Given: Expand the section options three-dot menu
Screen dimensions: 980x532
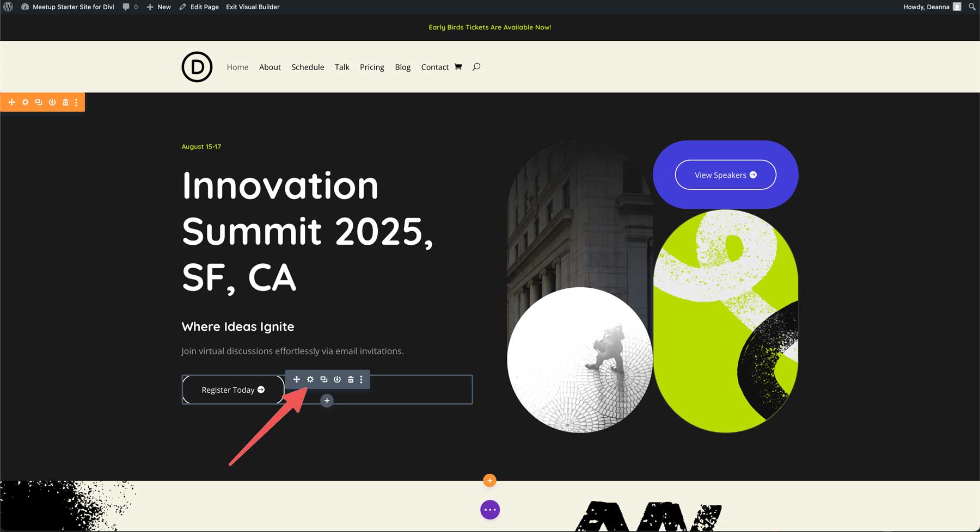Looking at the screenshot, I should (76, 102).
